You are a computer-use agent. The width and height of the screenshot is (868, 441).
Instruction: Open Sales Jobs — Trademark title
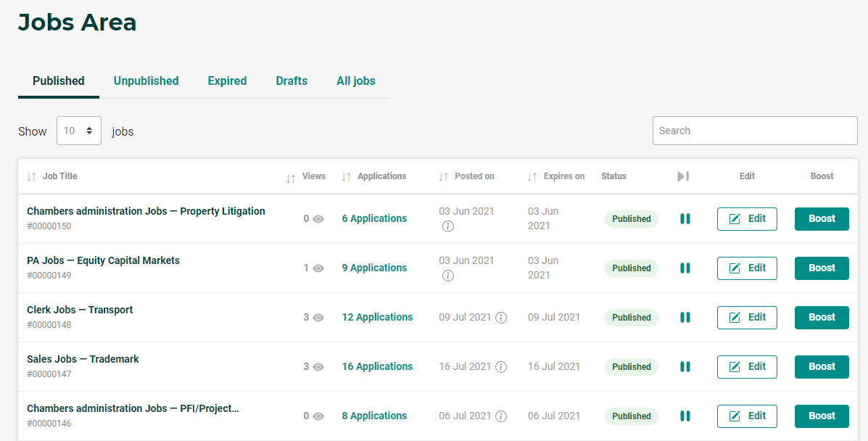click(83, 359)
